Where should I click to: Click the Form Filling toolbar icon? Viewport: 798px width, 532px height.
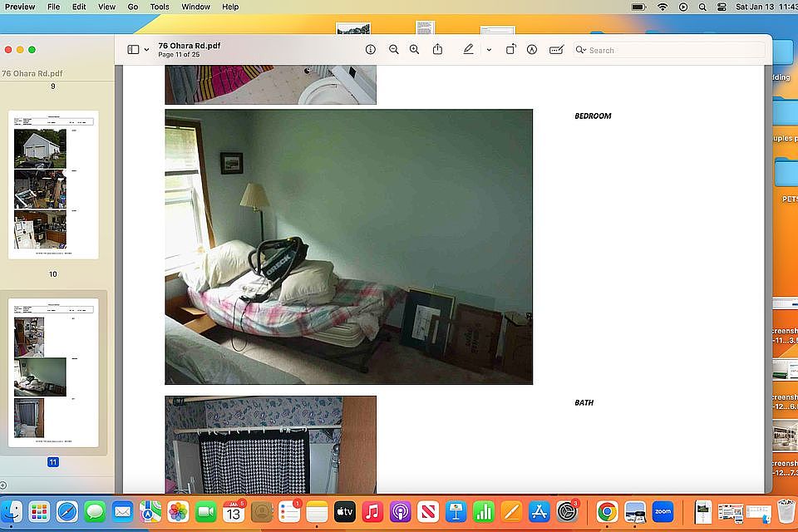coord(556,50)
